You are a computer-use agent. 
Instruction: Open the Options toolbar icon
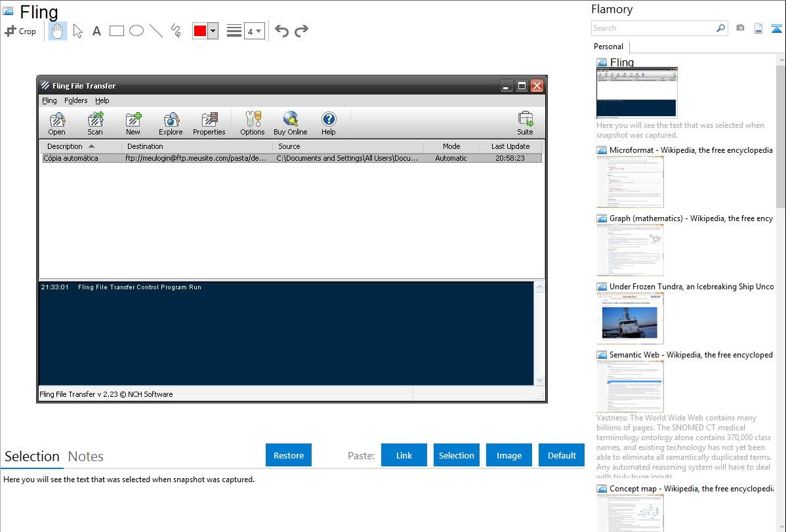coord(252,123)
